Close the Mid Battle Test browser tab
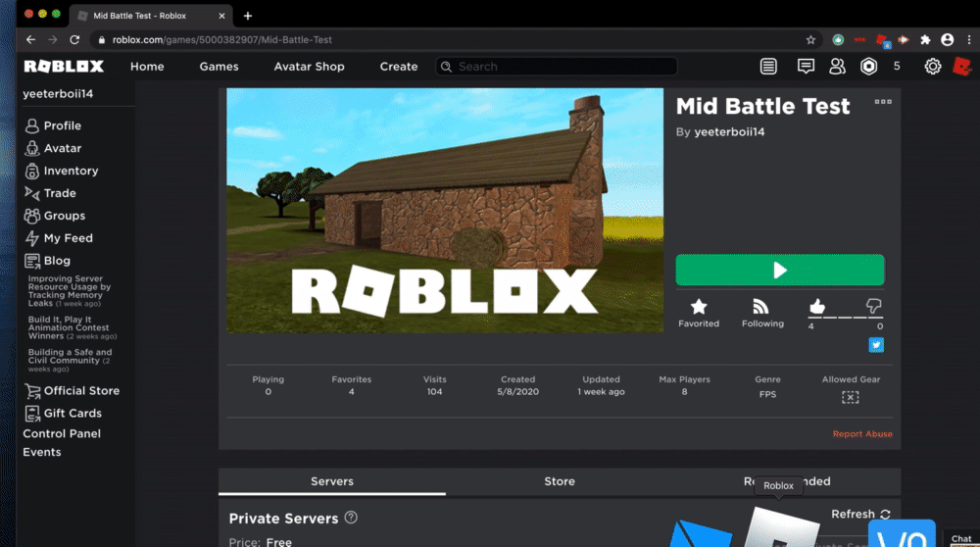The image size is (980, 547). [221, 16]
